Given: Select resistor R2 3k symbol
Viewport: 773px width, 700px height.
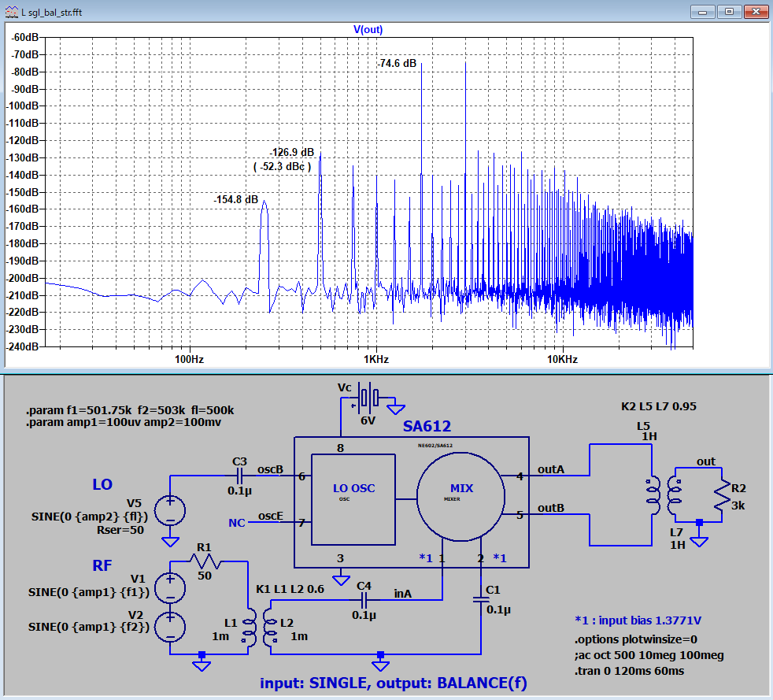Looking at the screenshot, I should pos(722,495).
